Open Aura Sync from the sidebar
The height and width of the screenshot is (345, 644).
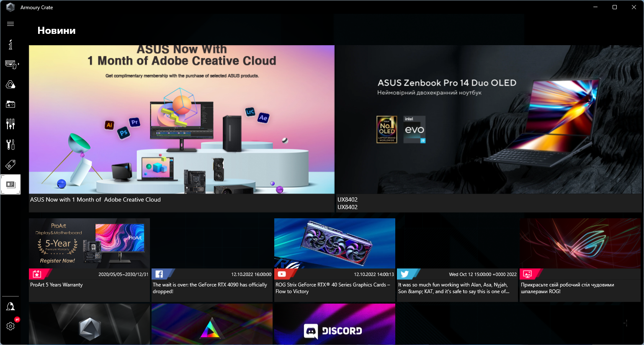[x=10, y=84]
